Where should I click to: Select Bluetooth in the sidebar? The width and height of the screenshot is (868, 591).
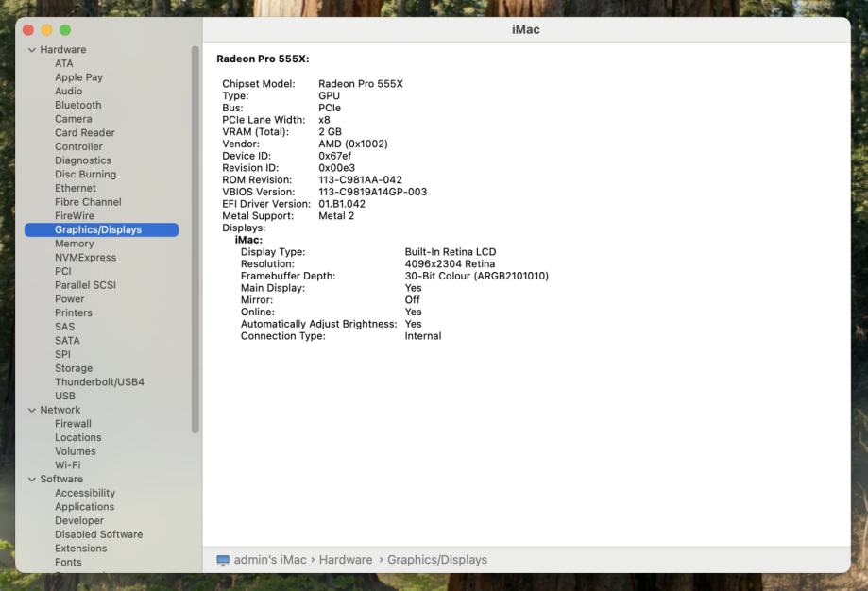[78, 105]
